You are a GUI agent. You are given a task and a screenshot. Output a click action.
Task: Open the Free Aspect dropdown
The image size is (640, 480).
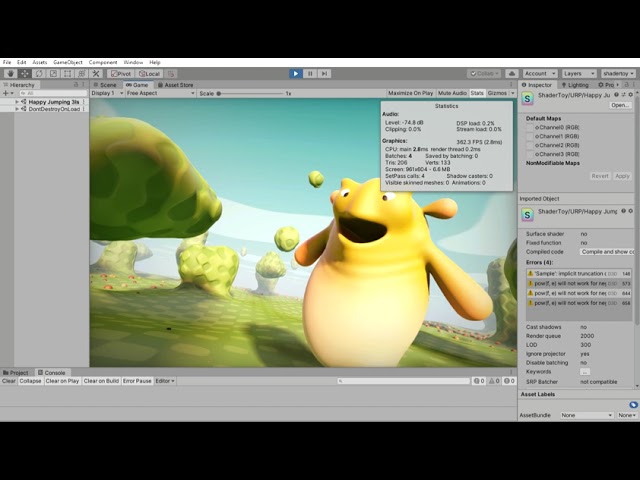[x=160, y=93]
